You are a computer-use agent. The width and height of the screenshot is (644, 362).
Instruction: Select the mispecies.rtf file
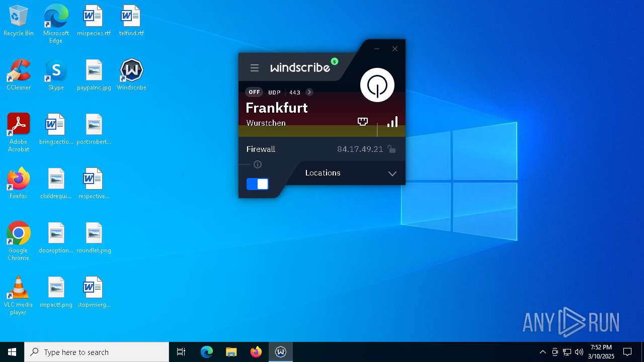click(94, 21)
